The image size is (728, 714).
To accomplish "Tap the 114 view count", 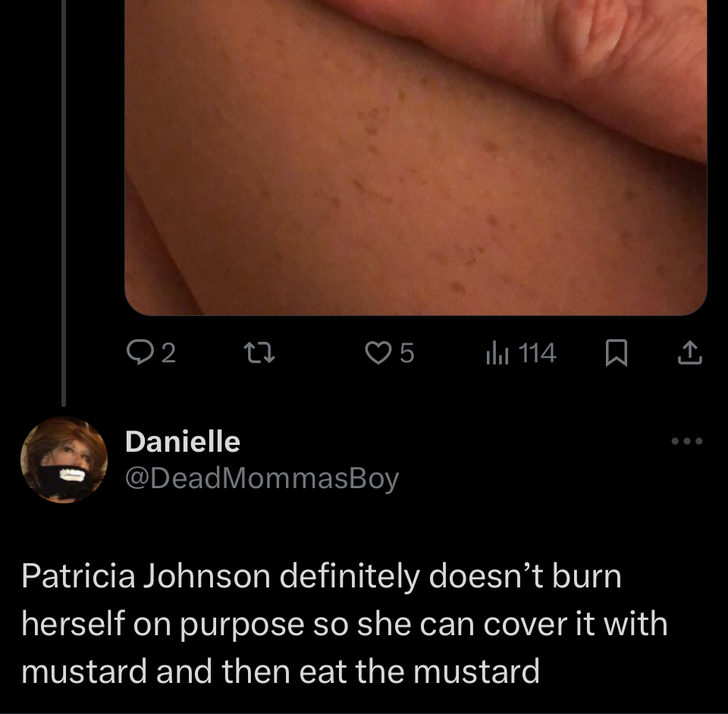I will tap(537, 353).
